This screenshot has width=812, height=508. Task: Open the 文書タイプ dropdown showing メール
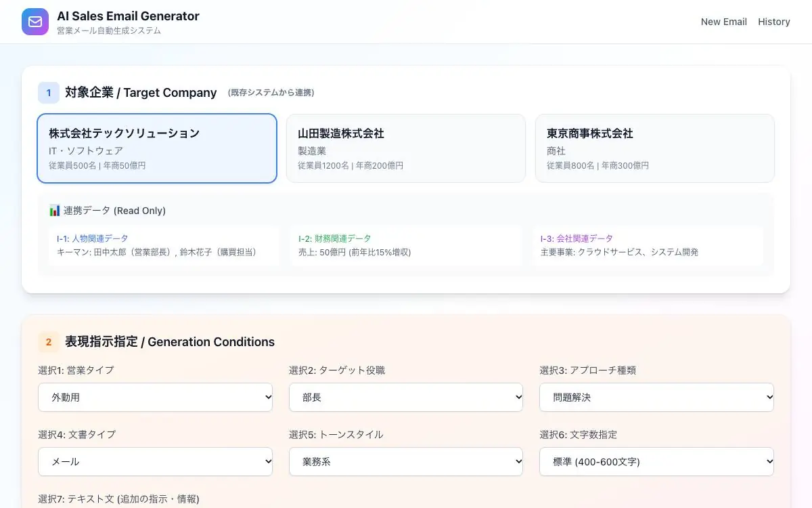click(156, 461)
